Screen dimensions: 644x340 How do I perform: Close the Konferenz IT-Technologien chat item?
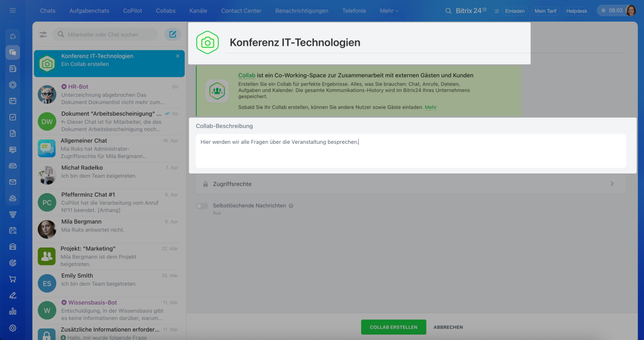[x=178, y=56]
